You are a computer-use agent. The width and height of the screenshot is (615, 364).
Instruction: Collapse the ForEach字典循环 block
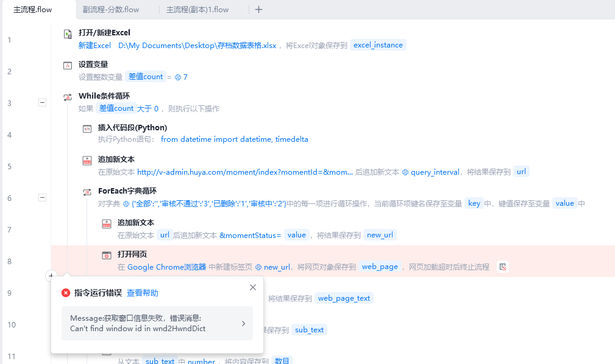(42, 198)
